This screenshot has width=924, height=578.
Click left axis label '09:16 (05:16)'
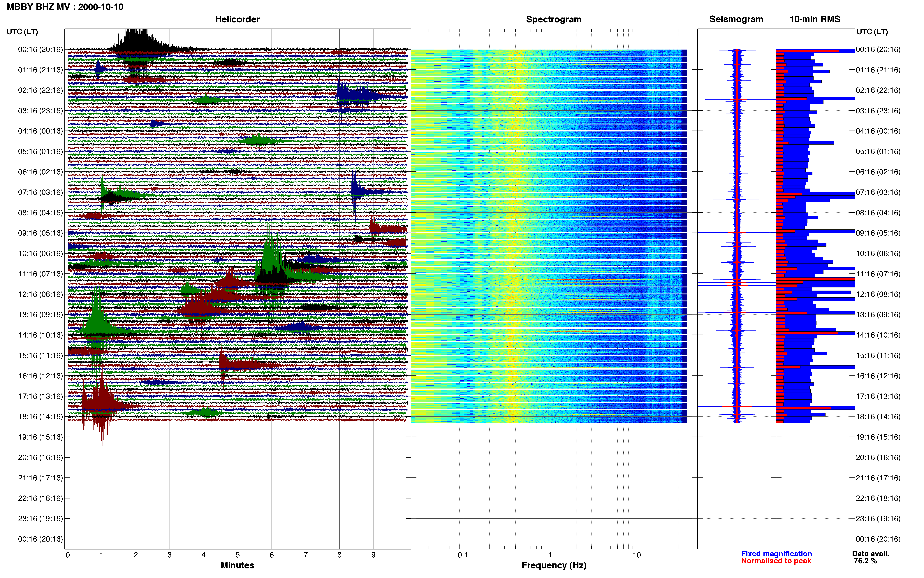click(x=41, y=233)
